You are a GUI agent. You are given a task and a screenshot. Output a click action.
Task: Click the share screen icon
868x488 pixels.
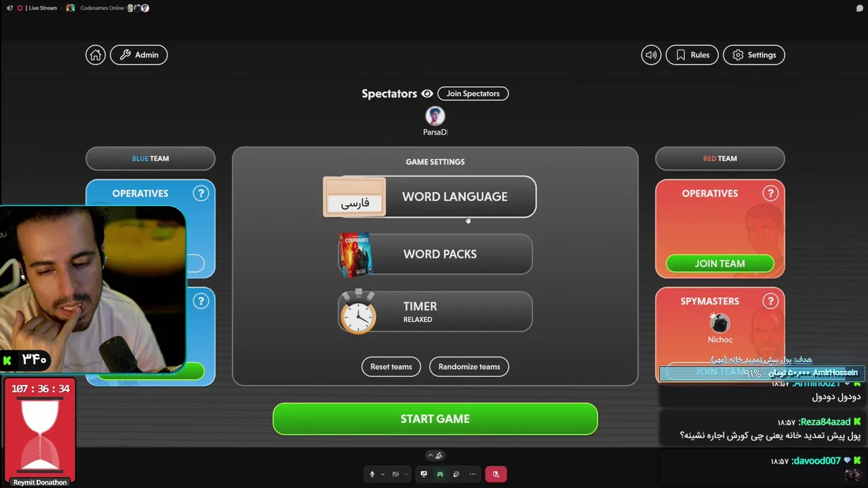(424, 474)
